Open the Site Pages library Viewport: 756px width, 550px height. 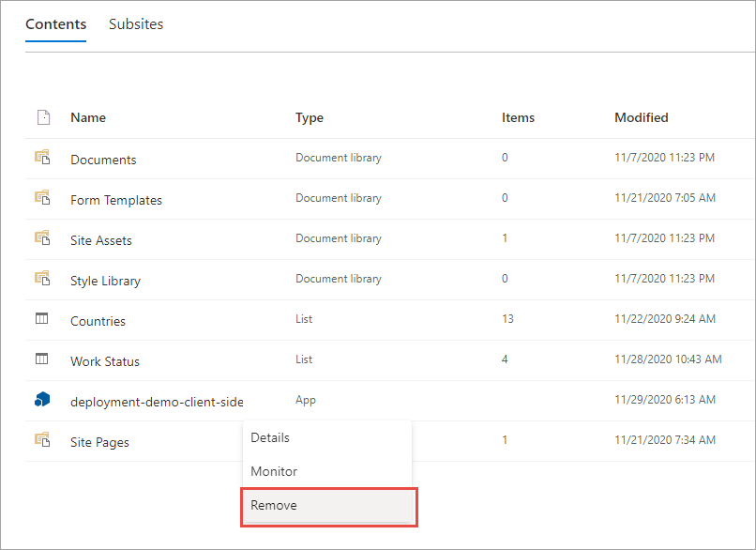click(99, 442)
